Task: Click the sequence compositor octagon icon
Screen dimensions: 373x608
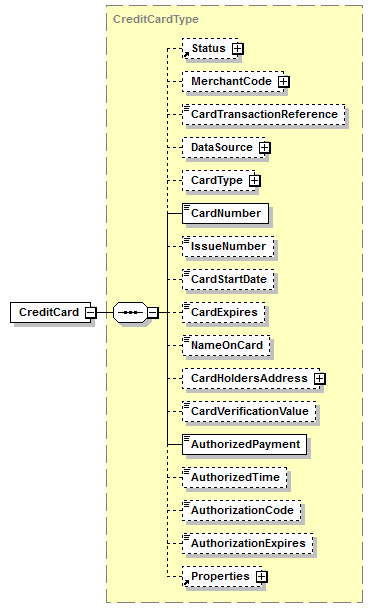Action: coord(130,313)
